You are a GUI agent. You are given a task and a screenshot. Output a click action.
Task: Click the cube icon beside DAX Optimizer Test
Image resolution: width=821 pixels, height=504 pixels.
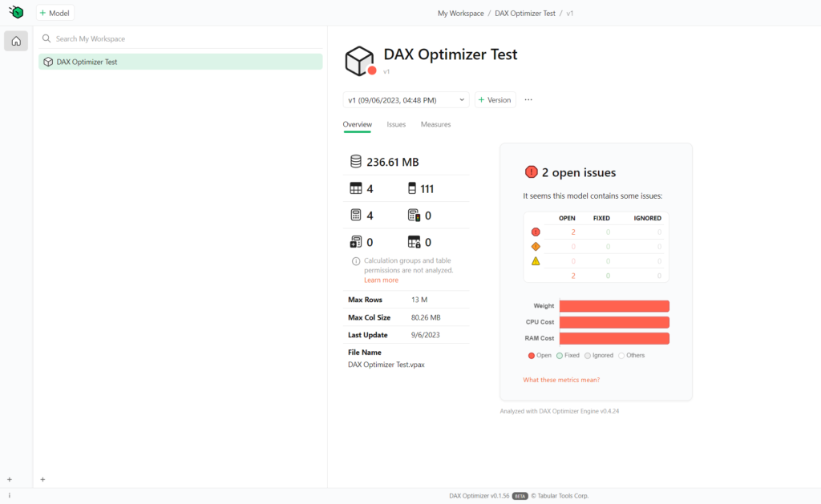pos(48,62)
